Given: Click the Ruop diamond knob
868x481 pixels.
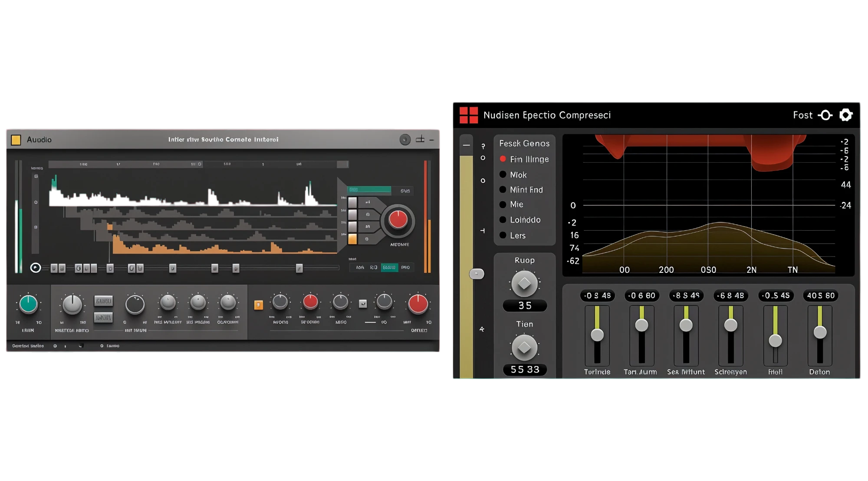Looking at the screenshot, I should 524,283.
